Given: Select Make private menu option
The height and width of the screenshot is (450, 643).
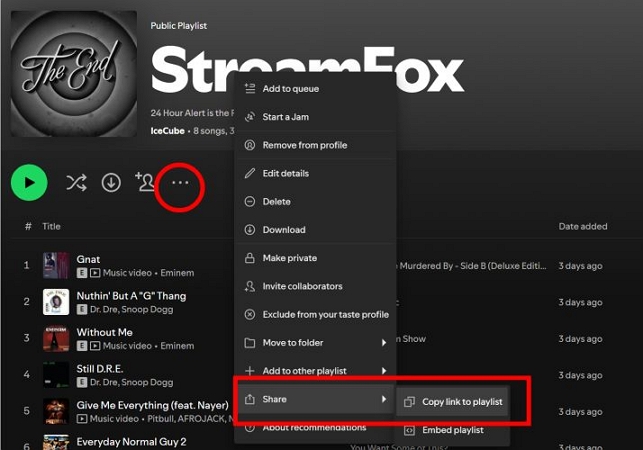Looking at the screenshot, I should point(315,258).
